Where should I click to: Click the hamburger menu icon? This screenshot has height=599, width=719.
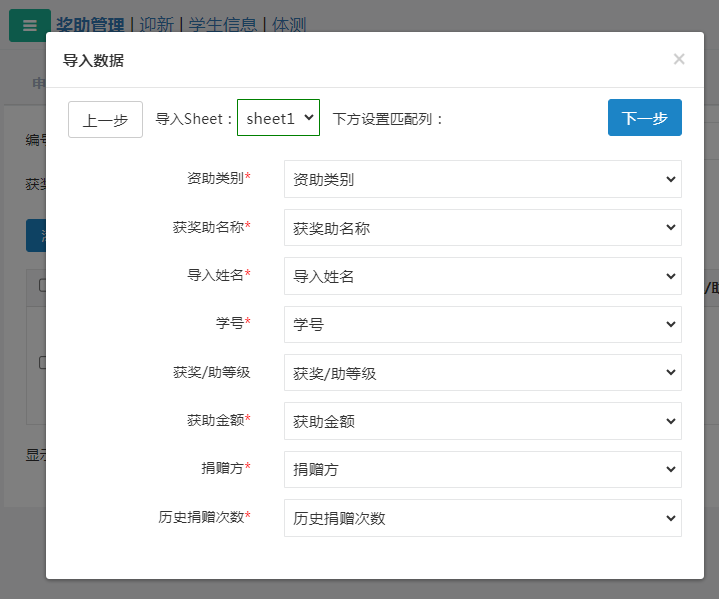pos(29,25)
